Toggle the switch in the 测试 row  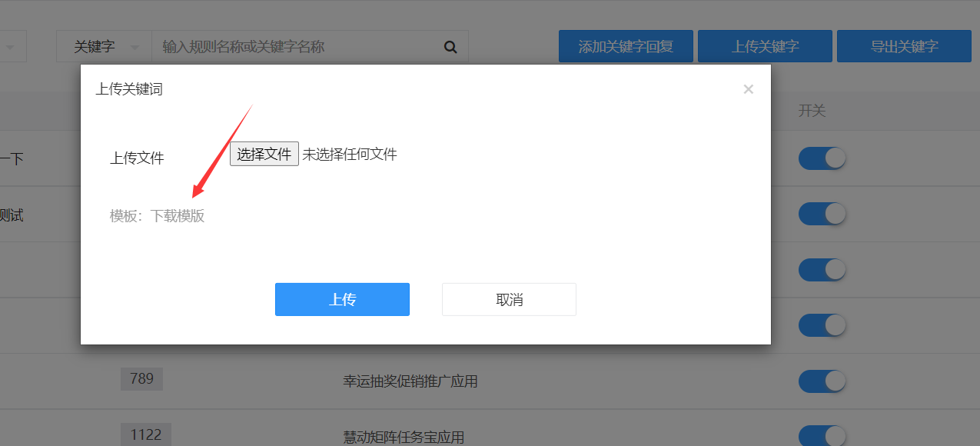pos(822,214)
